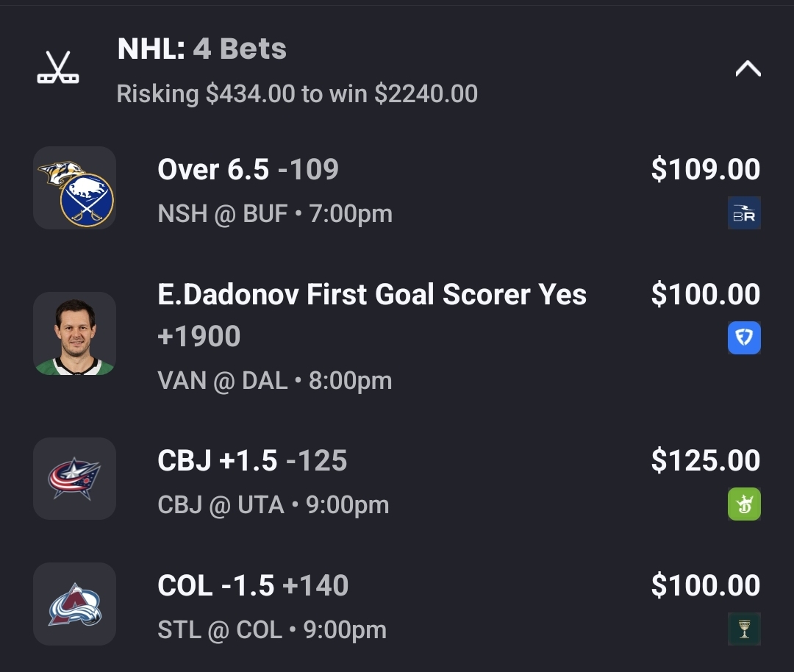Click the green DraftKings crown icon
794x672 pixels.
(x=744, y=504)
